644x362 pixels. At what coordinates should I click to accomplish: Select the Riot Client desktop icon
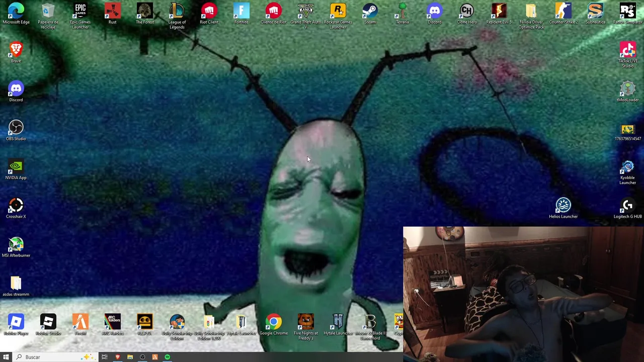(x=209, y=14)
